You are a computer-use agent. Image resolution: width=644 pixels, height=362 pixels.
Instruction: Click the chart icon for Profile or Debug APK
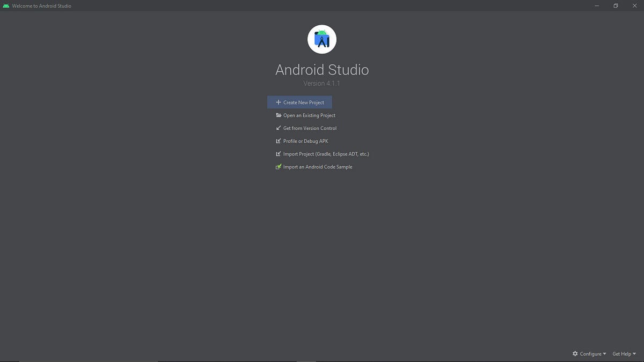(x=278, y=141)
